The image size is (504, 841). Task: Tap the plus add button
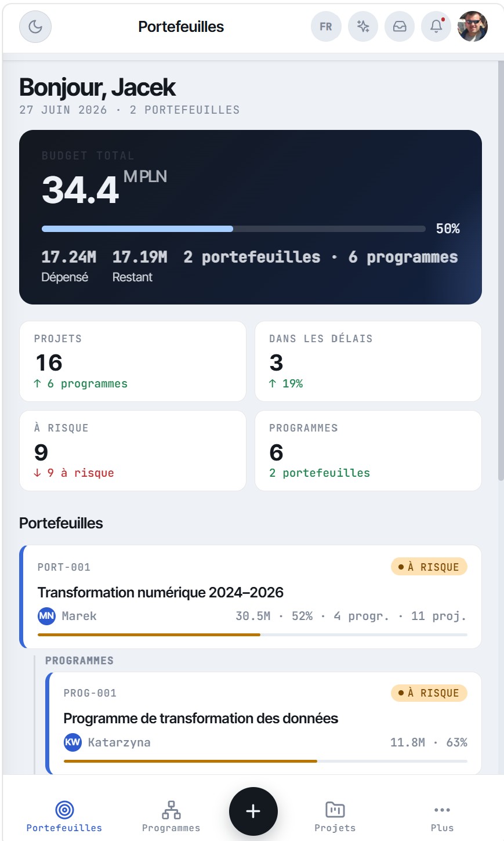click(253, 811)
